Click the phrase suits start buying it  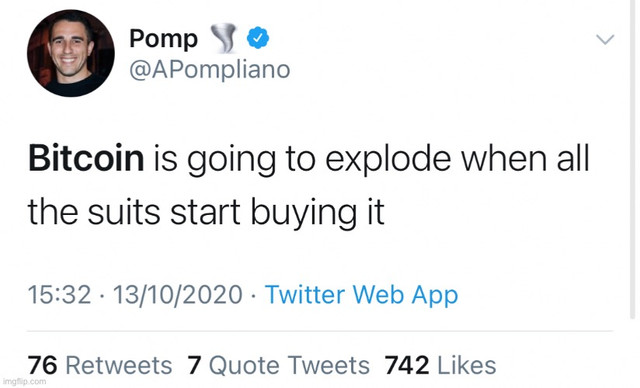(x=236, y=214)
